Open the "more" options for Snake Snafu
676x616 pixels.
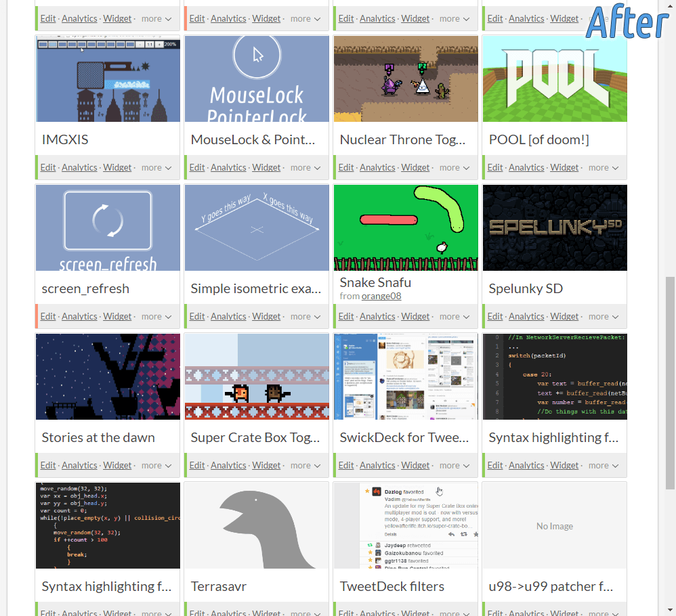coord(454,316)
